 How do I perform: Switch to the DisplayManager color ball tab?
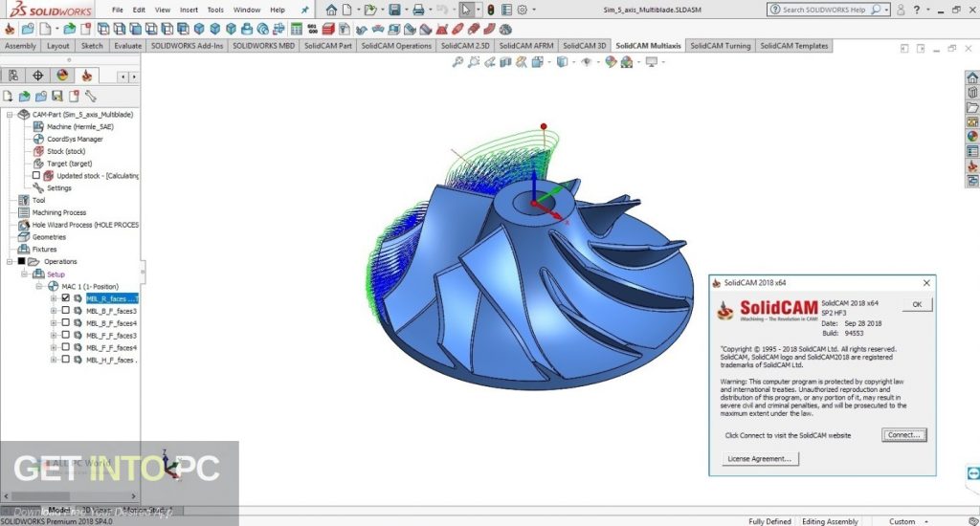click(62, 76)
